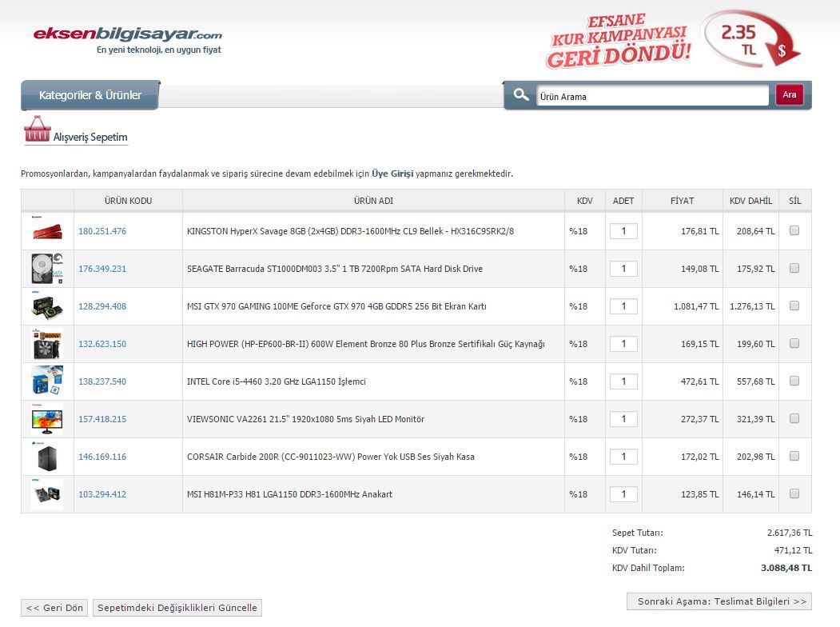
Task: Click the SİL column header
Action: [795, 201]
